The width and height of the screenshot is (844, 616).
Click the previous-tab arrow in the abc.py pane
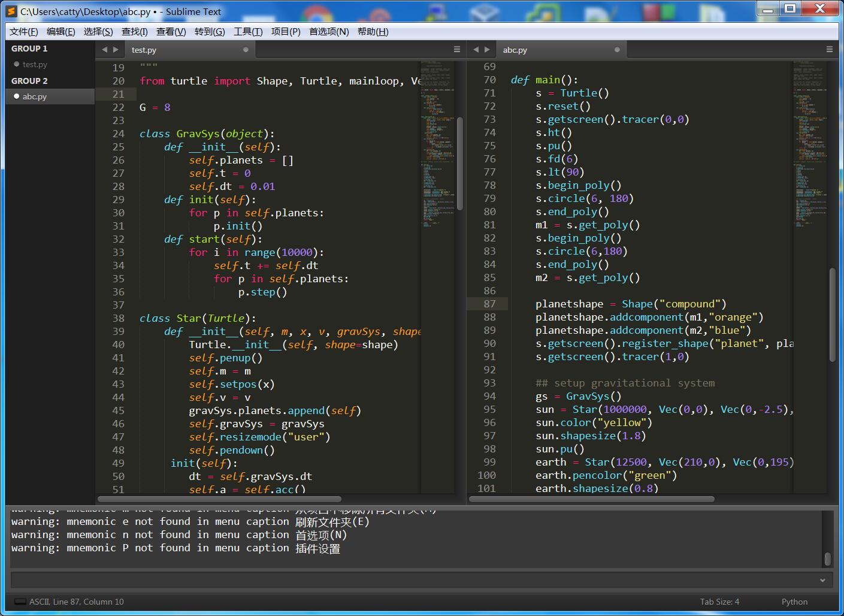tap(476, 50)
